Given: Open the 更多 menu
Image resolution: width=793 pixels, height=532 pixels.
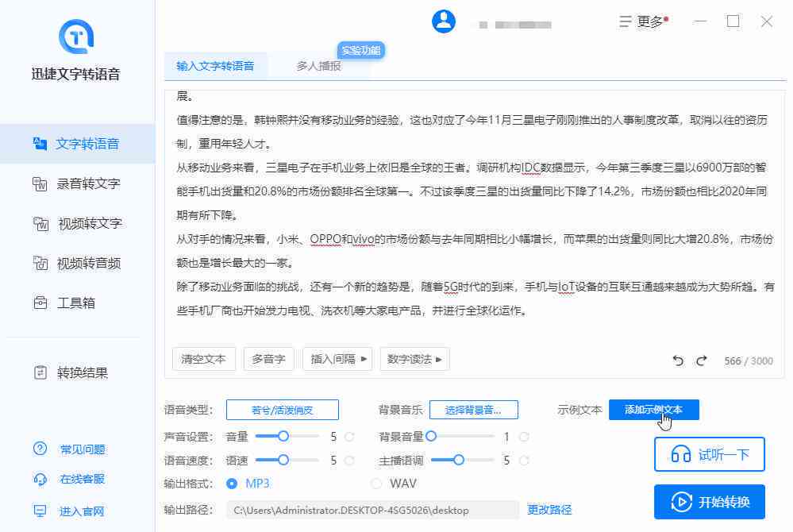Looking at the screenshot, I should 644,21.
